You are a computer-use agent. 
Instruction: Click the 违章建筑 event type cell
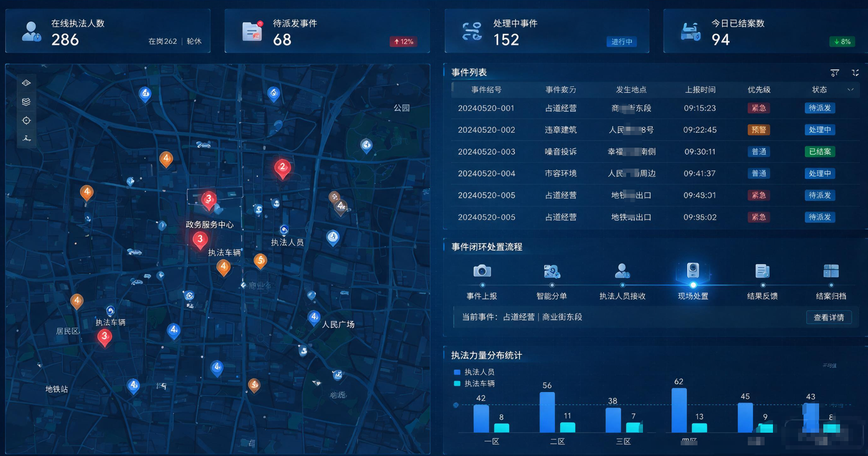click(x=561, y=130)
